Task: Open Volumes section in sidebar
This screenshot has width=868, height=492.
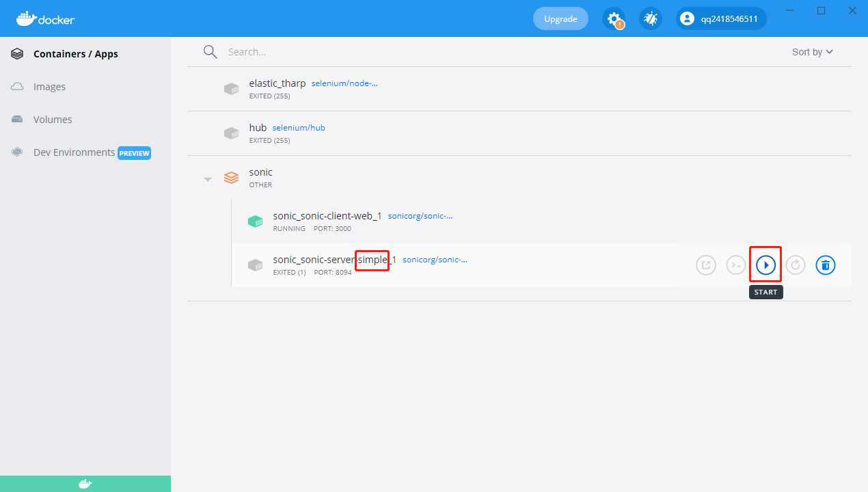Action: 53,120
